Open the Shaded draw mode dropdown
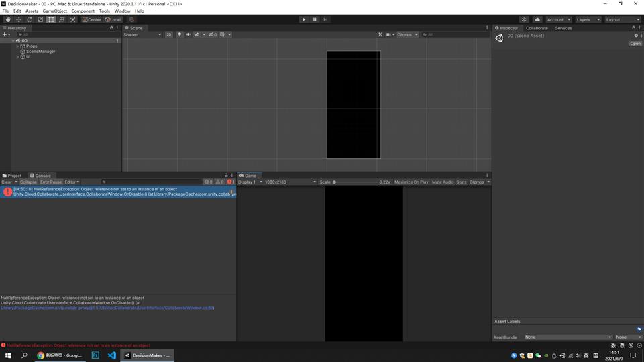Image resolution: width=644 pixels, height=362 pixels. coord(142,34)
